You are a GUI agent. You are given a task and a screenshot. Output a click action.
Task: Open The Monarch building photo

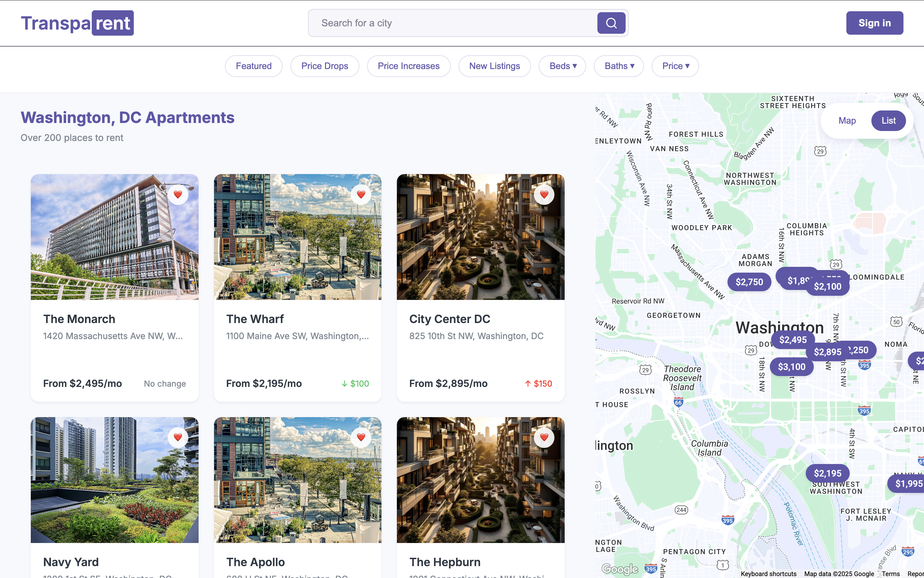pos(115,237)
